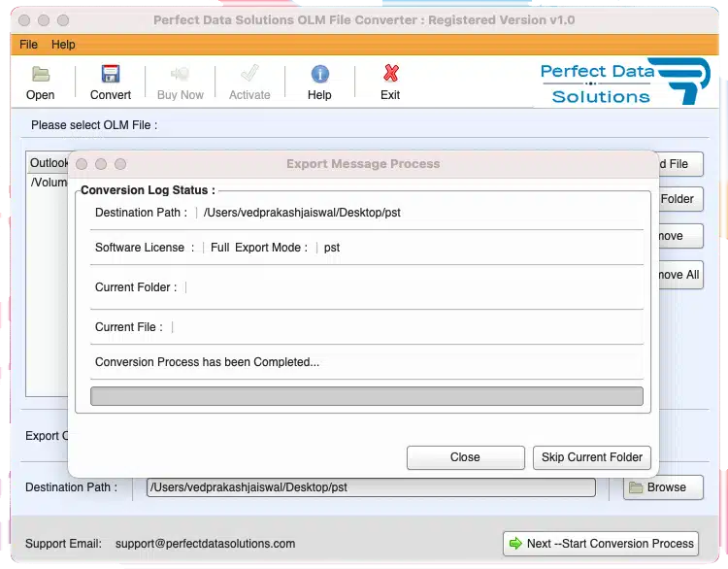Click the Buy Now toolbar icon
The image size is (728, 569).
[x=181, y=74]
